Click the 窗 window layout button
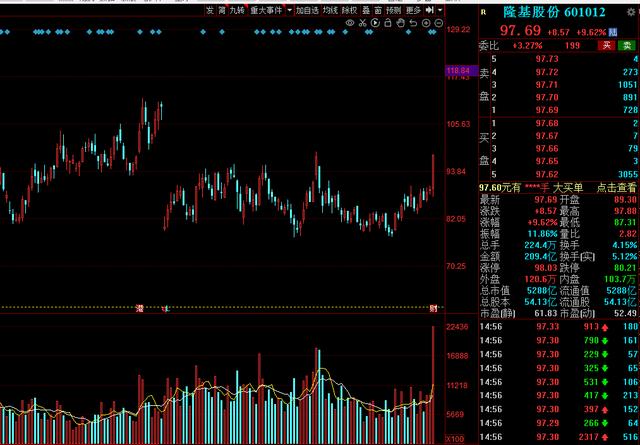 [378, 10]
